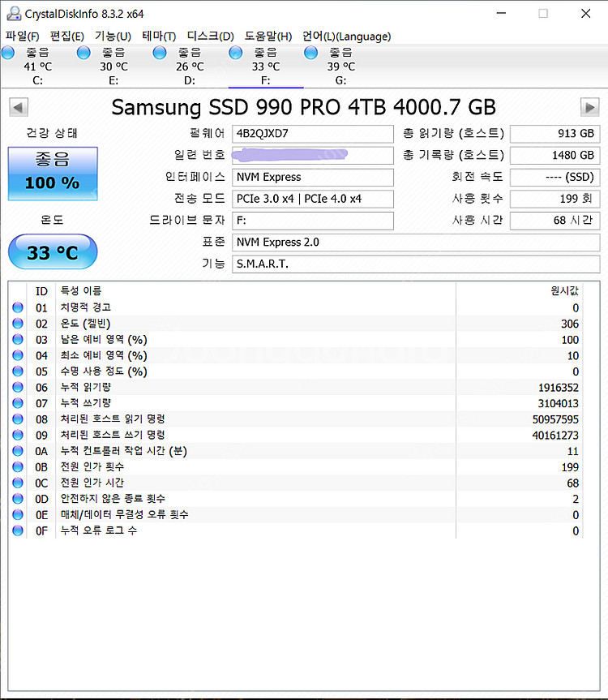Viewport: 608px width, 700px height.
Task: Click status orb for 09 처리된 호스트 쓰기 명령
Action: [18, 435]
